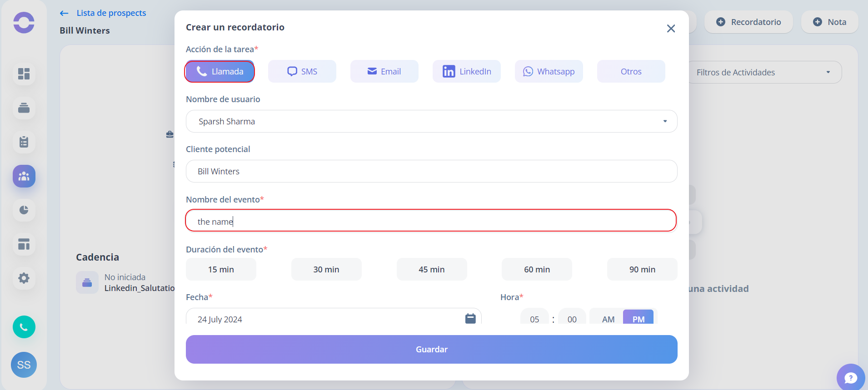The height and width of the screenshot is (390, 868).
Task: Click the 24 July 2024 date field
Action: (x=334, y=316)
